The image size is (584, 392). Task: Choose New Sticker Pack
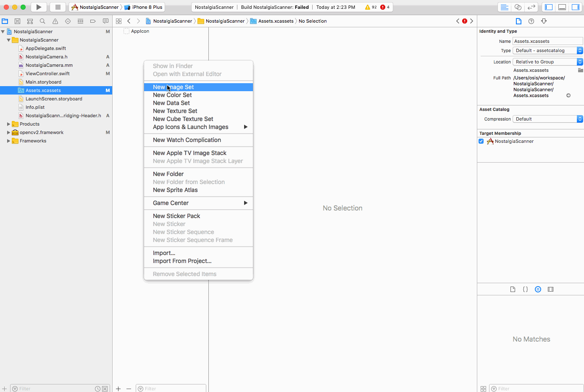pyautogui.click(x=198, y=216)
